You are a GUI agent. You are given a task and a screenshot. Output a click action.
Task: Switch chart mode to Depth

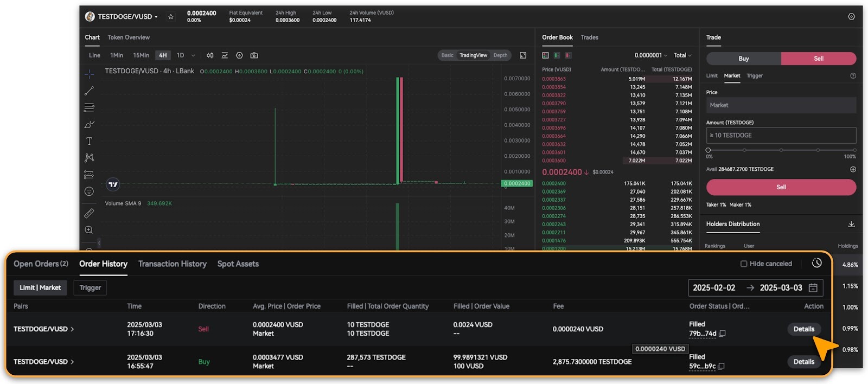(x=500, y=55)
